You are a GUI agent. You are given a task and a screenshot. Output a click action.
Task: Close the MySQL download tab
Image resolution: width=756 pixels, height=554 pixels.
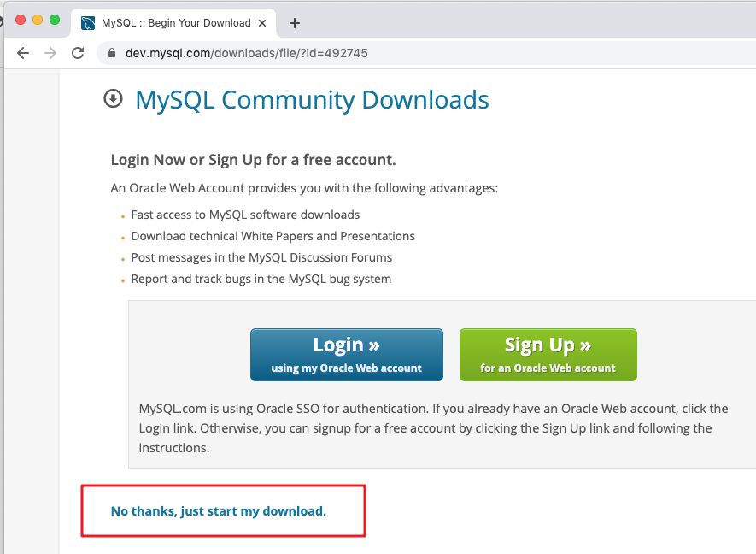tap(262, 23)
